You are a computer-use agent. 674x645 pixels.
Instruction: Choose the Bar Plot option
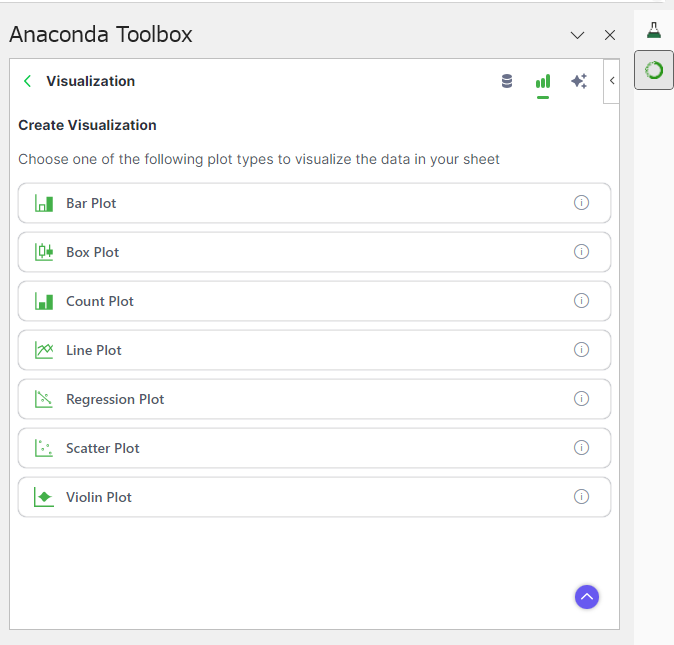314,203
